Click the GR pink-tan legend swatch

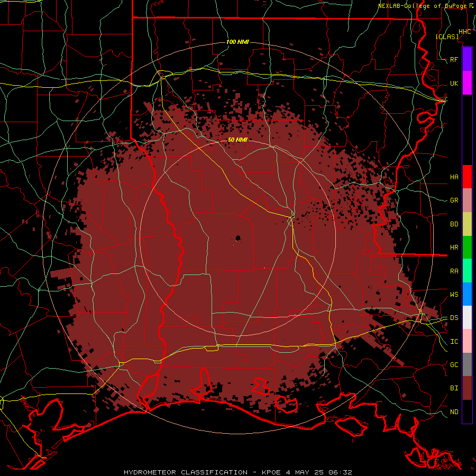tap(467, 200)
